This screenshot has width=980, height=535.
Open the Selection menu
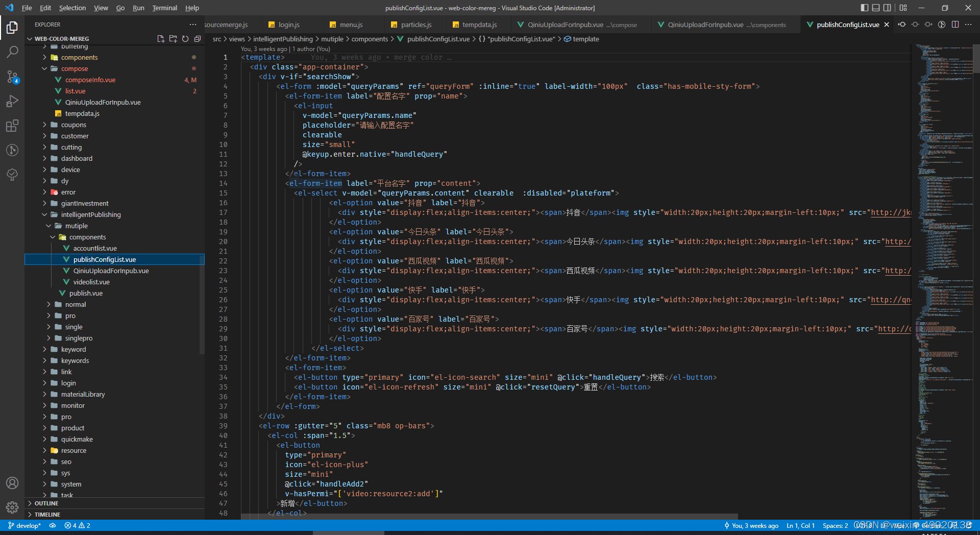coord(72,8)
